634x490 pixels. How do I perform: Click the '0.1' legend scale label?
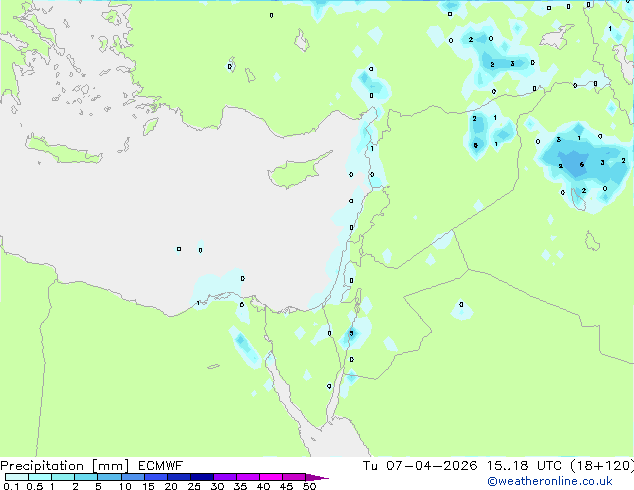coord(11,486)
